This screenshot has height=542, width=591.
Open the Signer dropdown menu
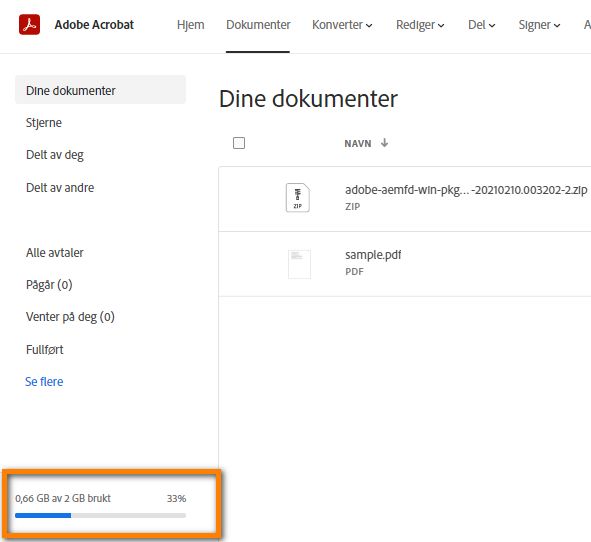pos(539,25)
